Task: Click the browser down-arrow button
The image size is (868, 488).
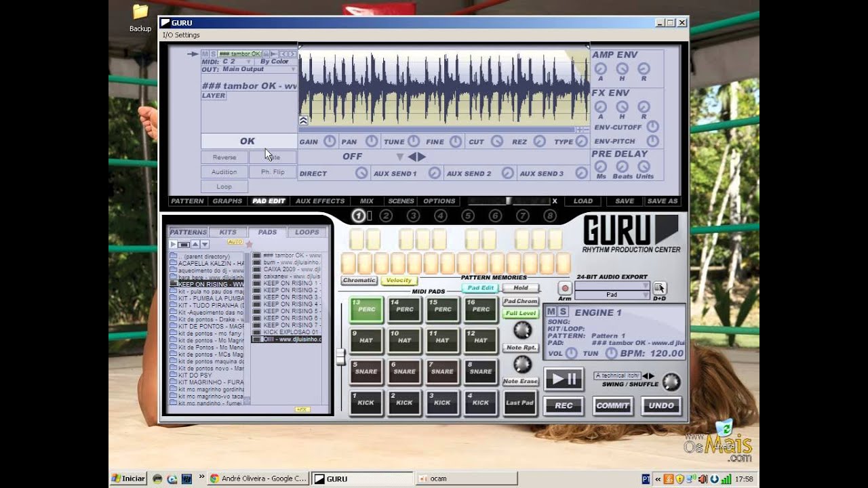Action: [x=205, y=244]
